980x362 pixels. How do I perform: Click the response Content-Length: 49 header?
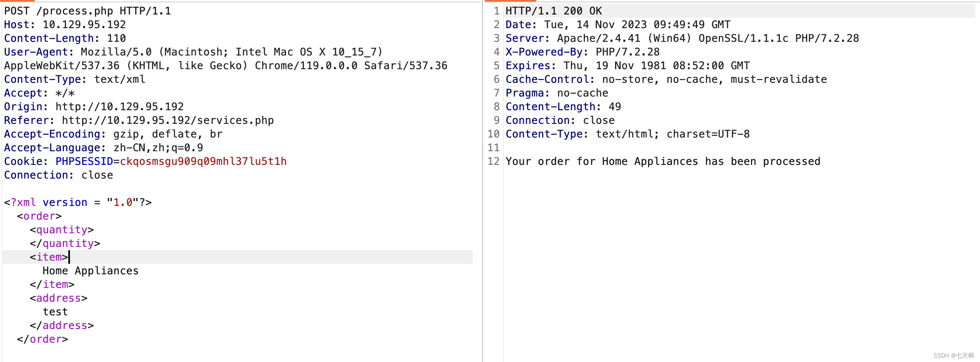[564, 107]
